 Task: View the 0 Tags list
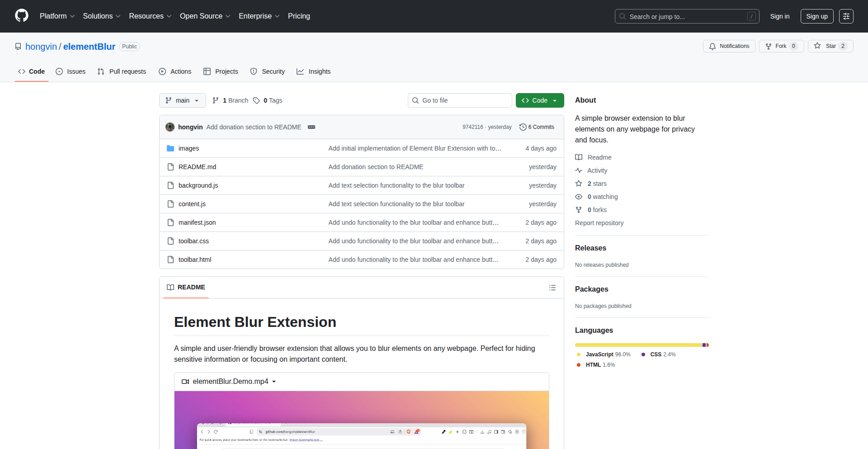tap(268, 100)
